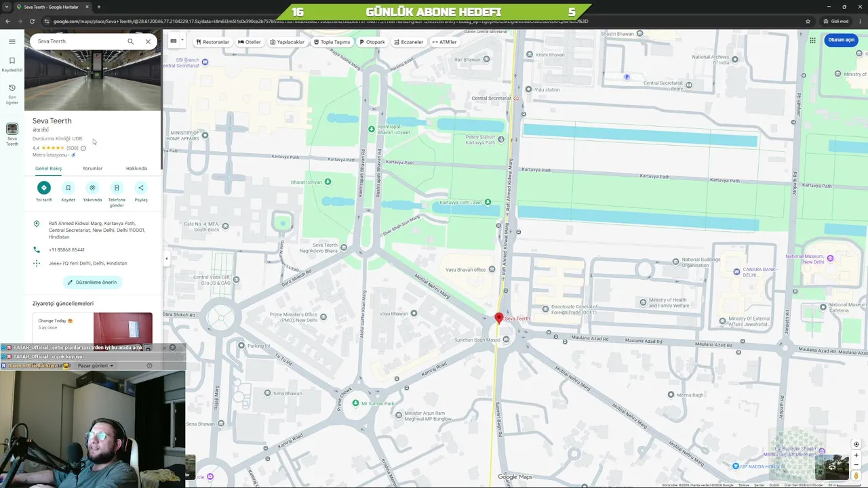The height and width of the screenshot is (488, 868).
Task: Select the National Museum marker
Action: click(x=829, y=258)
